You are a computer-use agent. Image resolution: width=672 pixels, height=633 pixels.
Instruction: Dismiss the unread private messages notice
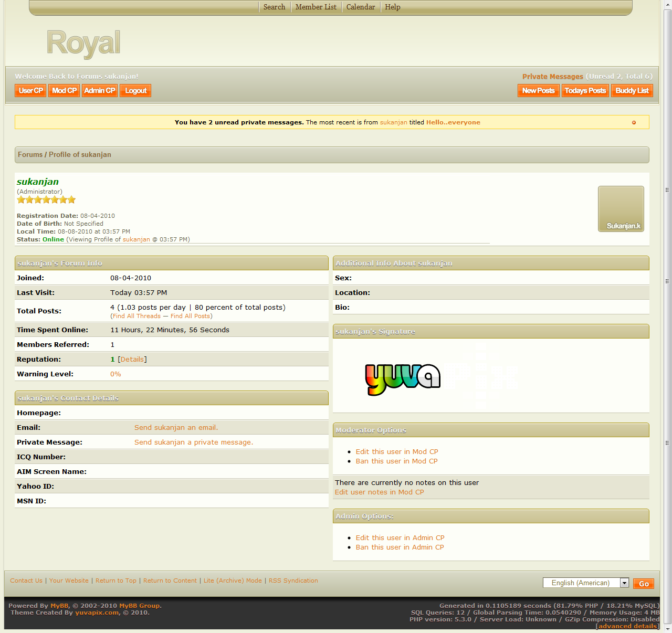(634, 122)
